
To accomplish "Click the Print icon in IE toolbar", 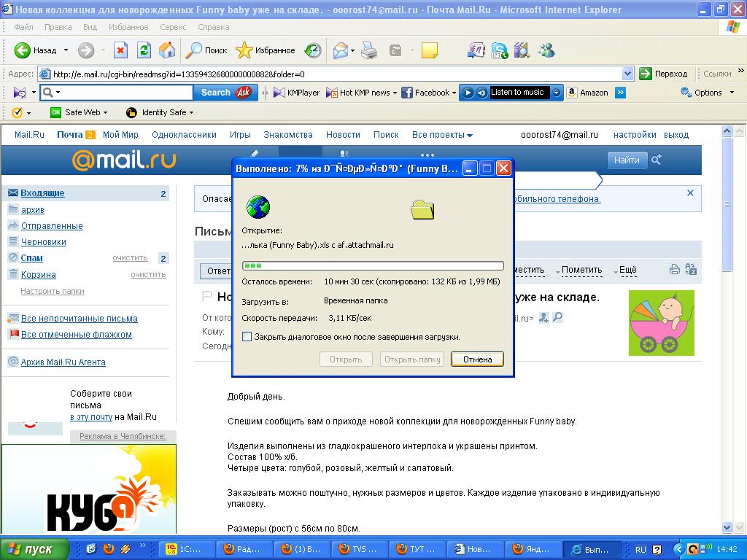I will click(370, 50).
